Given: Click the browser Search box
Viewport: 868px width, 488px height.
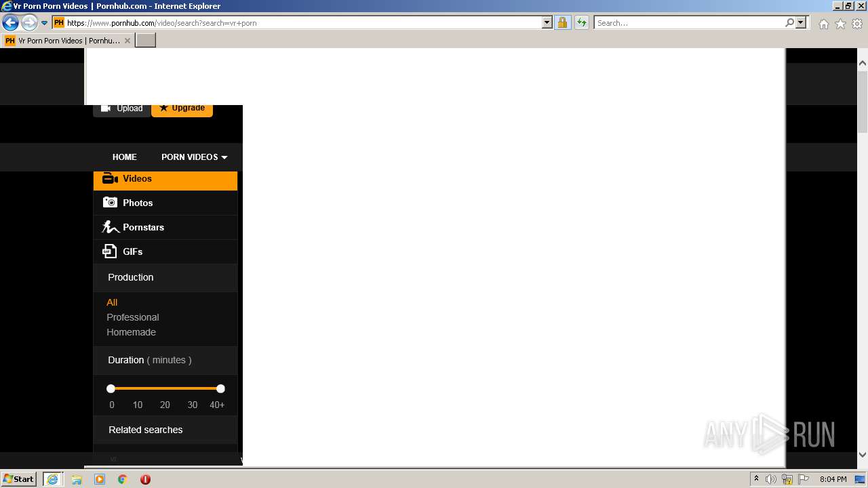Looking at the screenshot, I should (689, 23).
